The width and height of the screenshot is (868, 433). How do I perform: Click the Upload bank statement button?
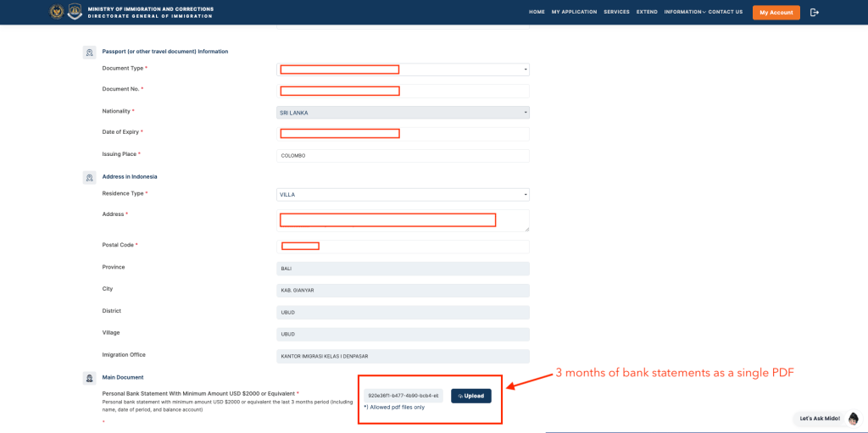[x=471, y=396]
